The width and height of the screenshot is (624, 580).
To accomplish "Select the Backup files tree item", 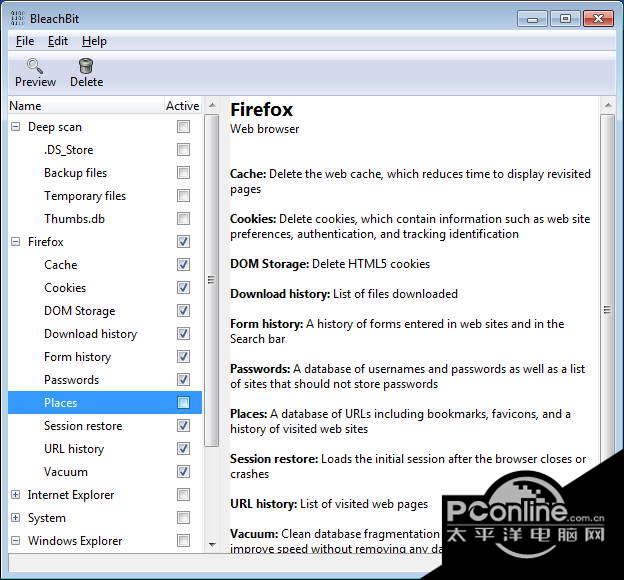I will tap(76, 173).
